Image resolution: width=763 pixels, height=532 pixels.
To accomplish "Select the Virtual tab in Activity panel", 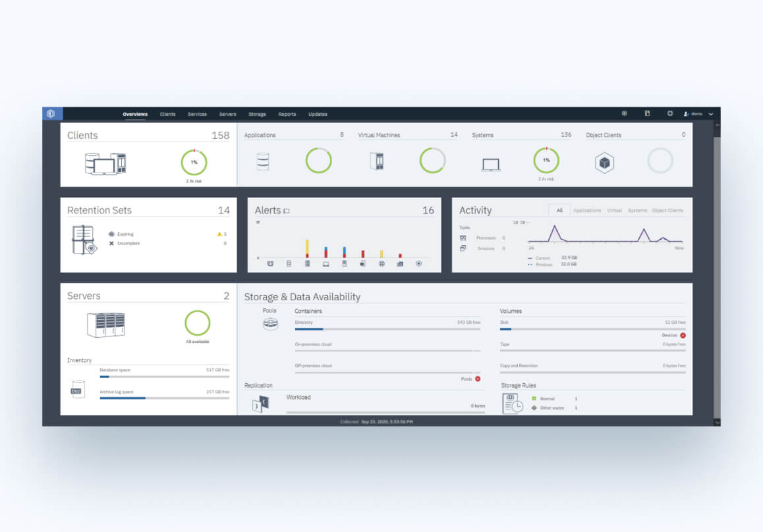I will click(614, 211).
